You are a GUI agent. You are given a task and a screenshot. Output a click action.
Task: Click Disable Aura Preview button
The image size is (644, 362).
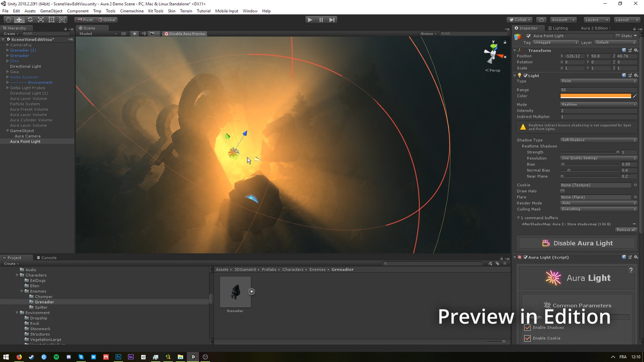[185, 33]
